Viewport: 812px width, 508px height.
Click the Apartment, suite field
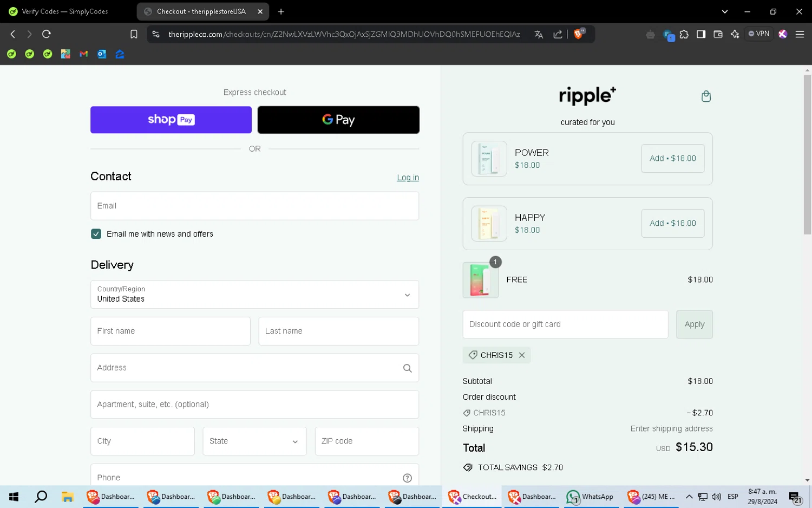(254, 405)
